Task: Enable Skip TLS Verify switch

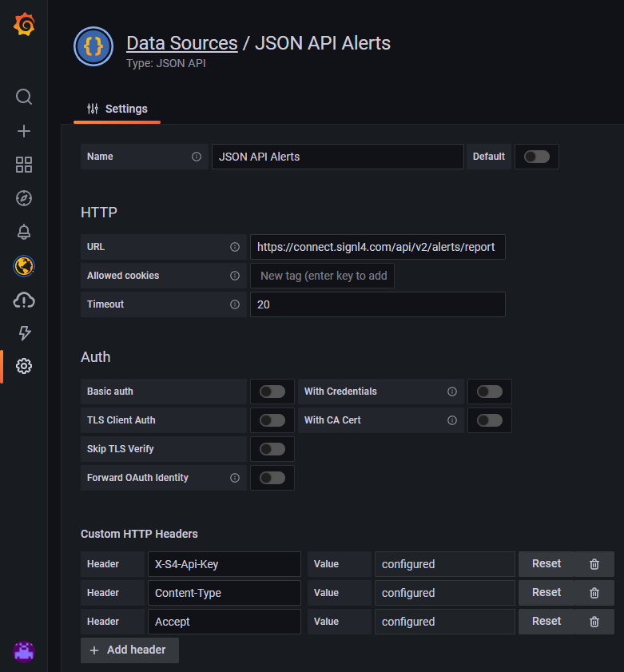Action: tap(272, 449)
